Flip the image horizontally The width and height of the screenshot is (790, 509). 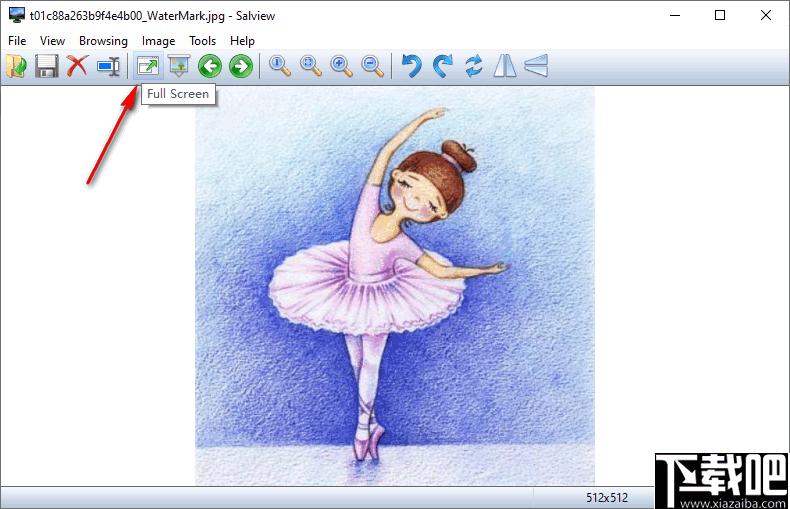[504, 66]
